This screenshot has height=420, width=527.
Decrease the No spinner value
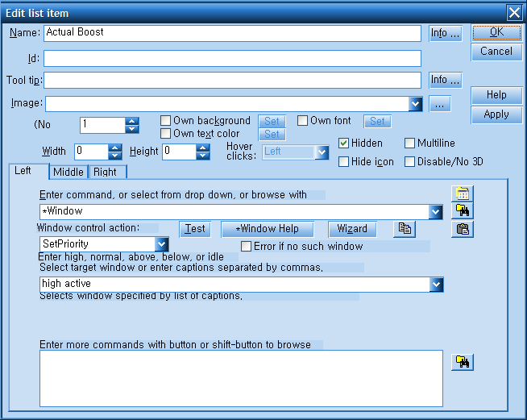[x=132, y=129]
